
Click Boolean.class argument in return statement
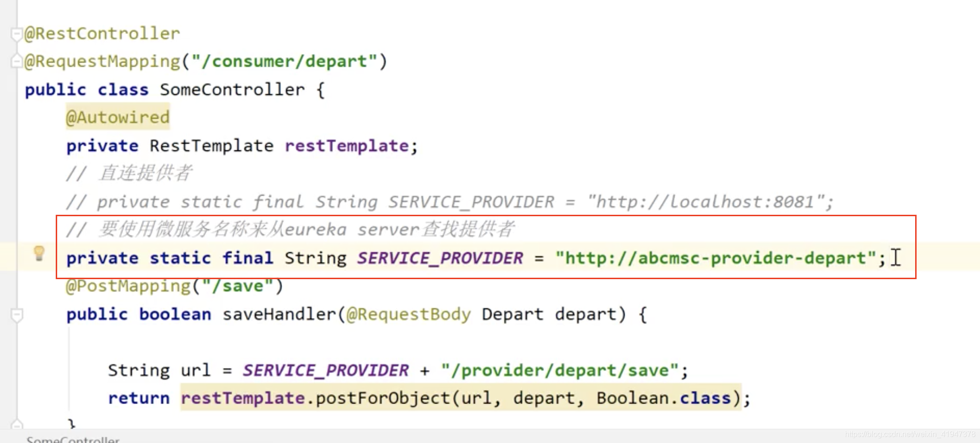[664, 398]
